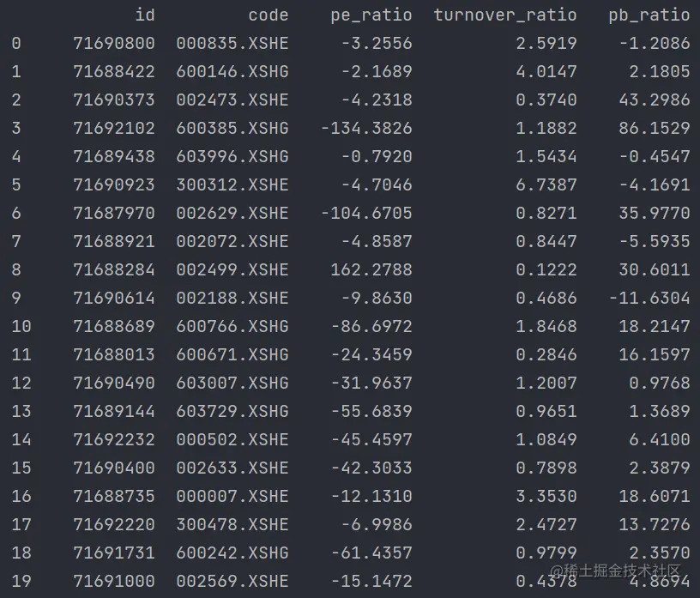The width and height of the screenshot is (700, 598).
Task: Click the turnover_ratio column header
Action: (x=505, y=15)
